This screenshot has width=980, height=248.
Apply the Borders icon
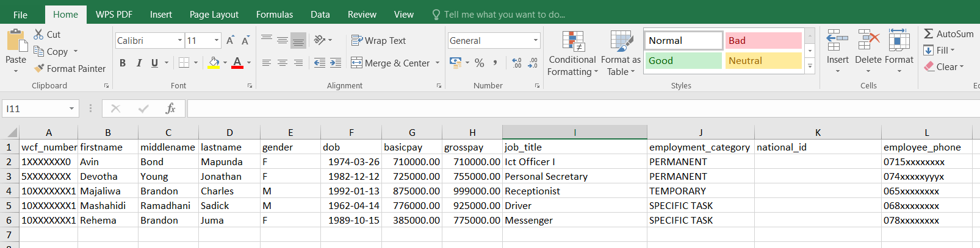[x=184, y=63]
